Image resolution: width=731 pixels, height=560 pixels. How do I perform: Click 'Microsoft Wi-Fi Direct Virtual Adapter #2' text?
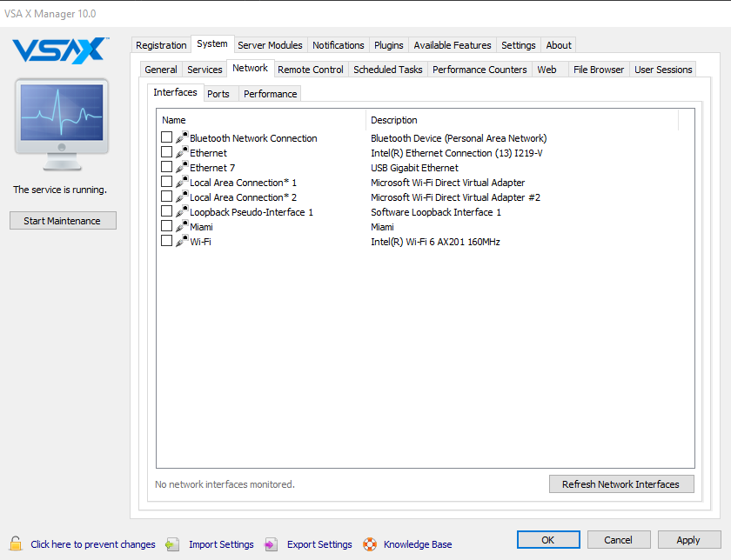click(455, 197)
